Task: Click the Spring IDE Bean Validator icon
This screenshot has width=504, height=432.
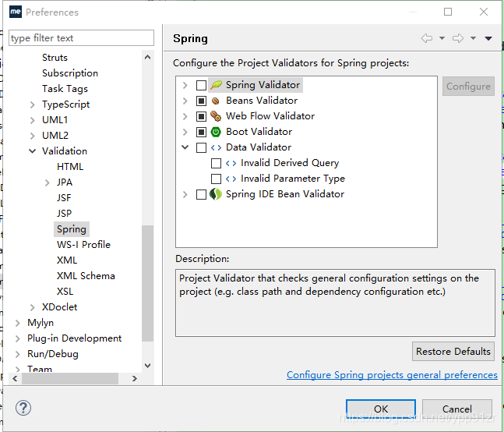Action: tap(216, 194)
